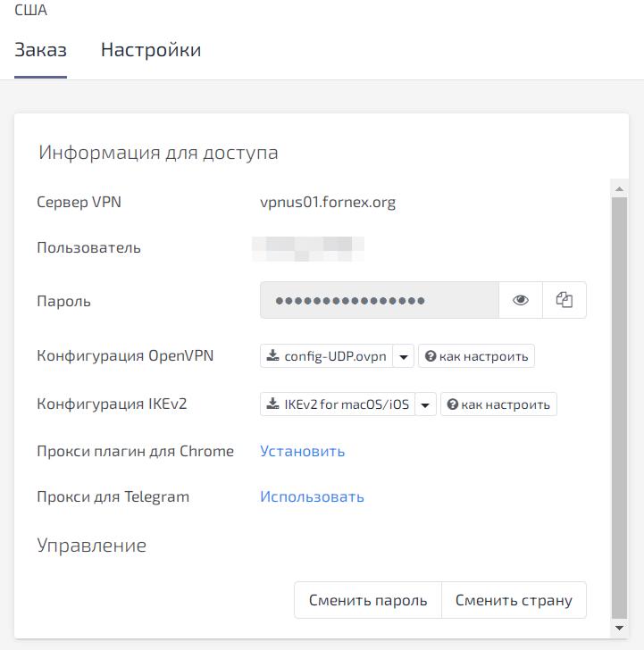Screen dimensions: 644x650
Task: Show the hidden VPN password via eye icon
Action: pos(521,301)
